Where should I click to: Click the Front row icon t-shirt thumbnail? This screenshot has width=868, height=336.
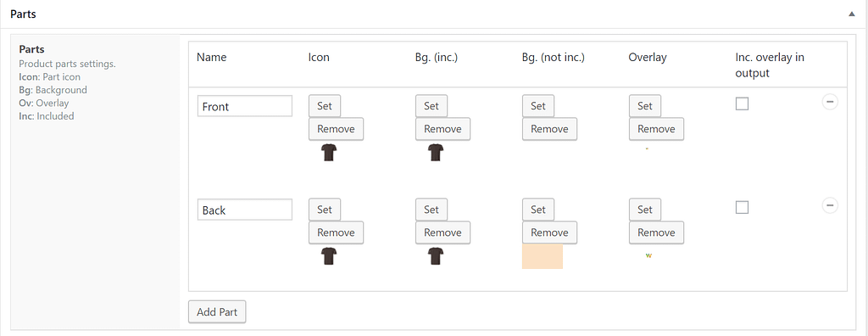(329, 153)
